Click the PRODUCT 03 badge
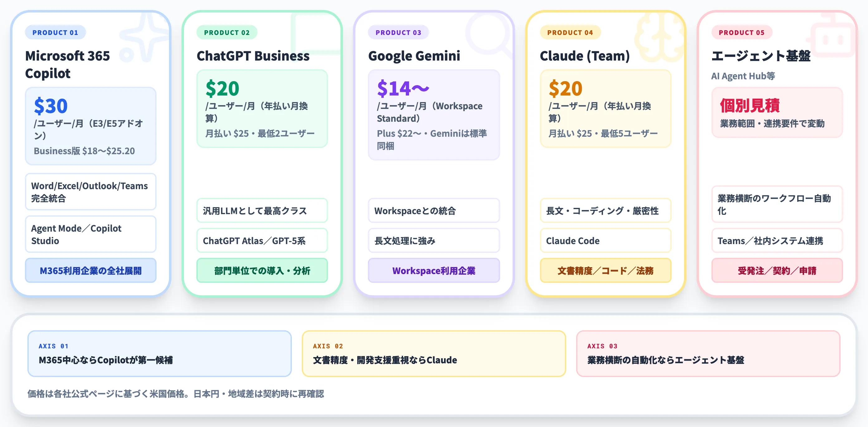 [x=398, y=32]
